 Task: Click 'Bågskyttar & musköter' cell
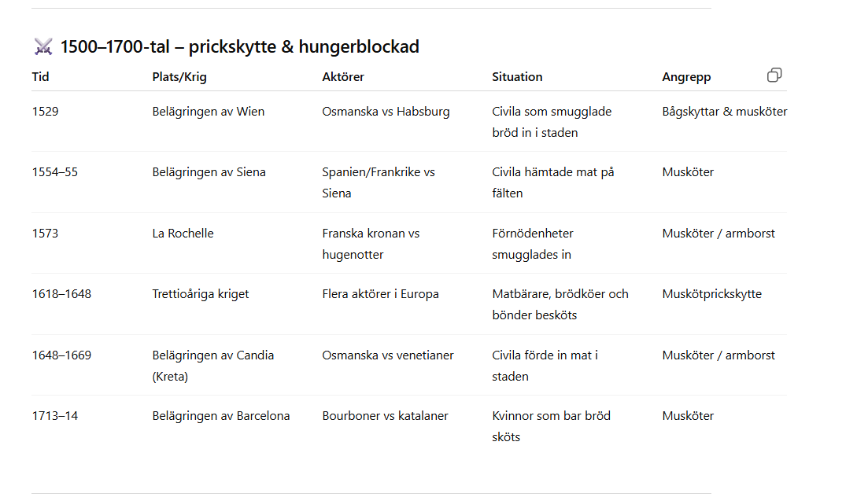coord(725,111)
